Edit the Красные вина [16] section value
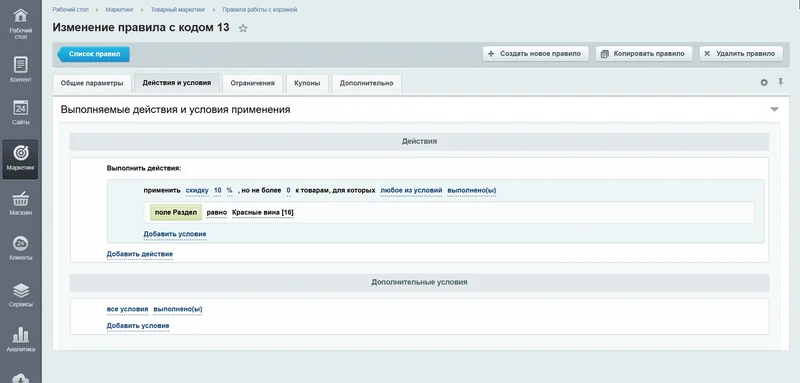The width and height of the screenshot is (800, 383). click(x=262, y=213)
